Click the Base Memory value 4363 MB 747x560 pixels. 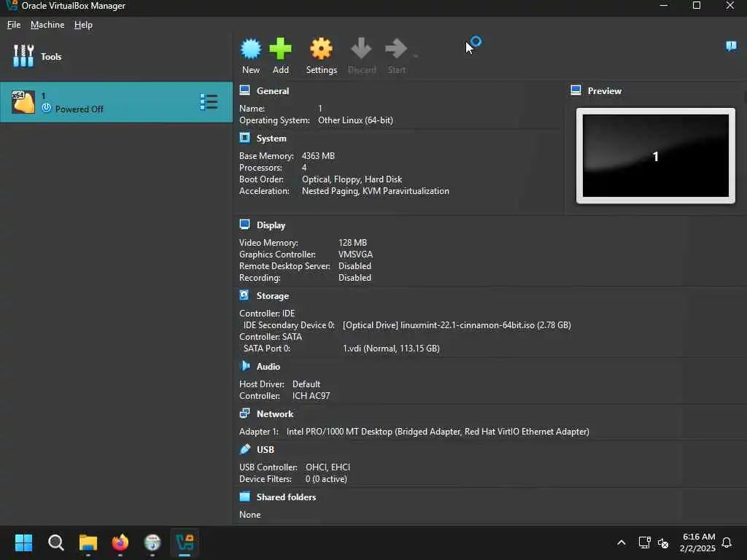(x=318, y=156)
